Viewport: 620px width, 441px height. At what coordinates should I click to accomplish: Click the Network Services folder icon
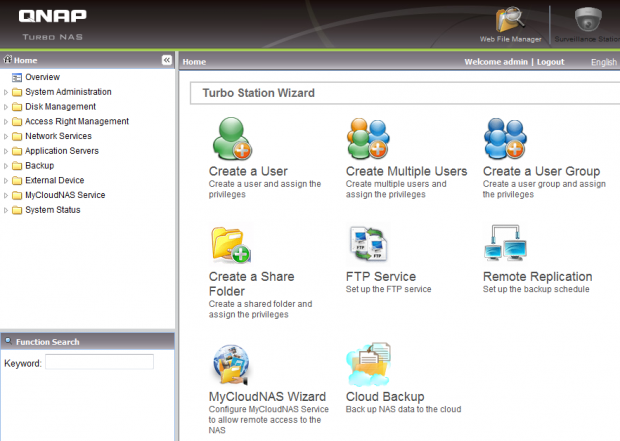(17, 136)
